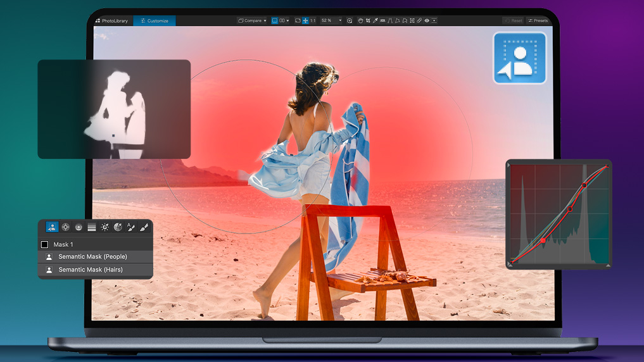
Task: Open the Compare dropdown arrow
Action: [265, 20]
